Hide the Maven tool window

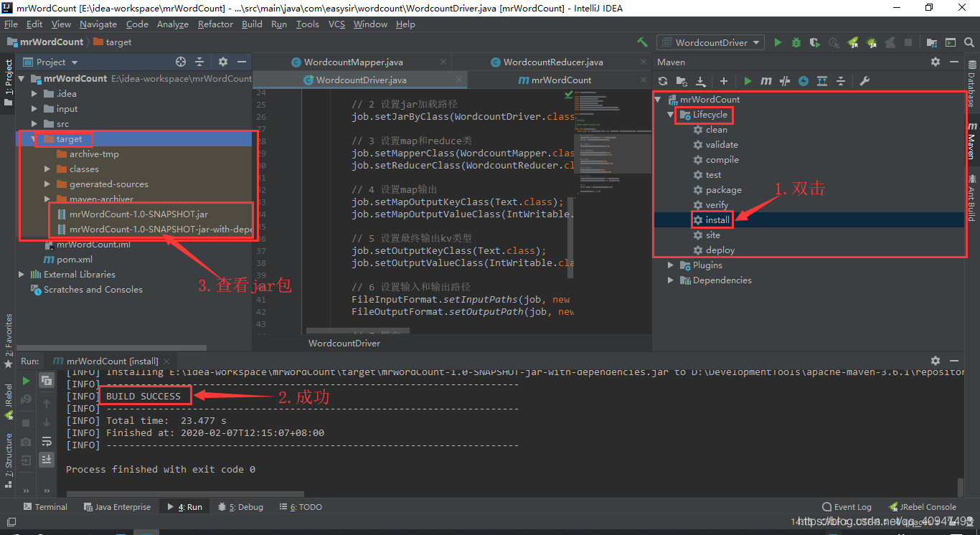955,62
